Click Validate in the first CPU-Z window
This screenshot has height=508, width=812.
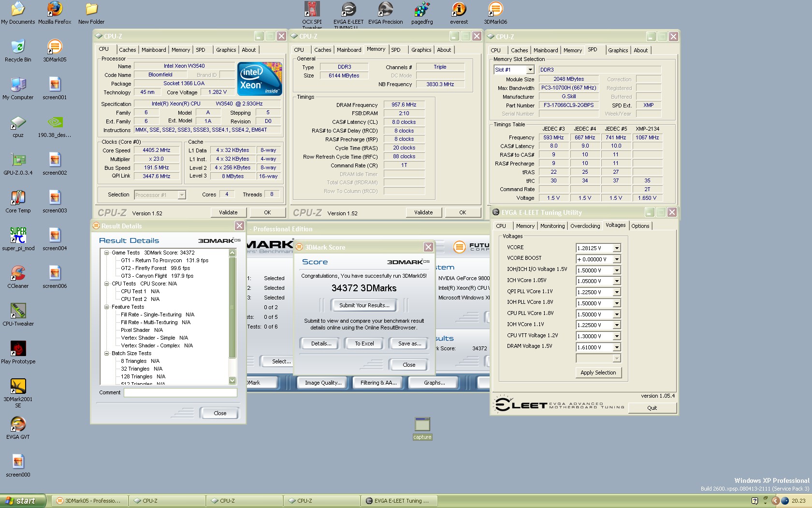point(228,212)
